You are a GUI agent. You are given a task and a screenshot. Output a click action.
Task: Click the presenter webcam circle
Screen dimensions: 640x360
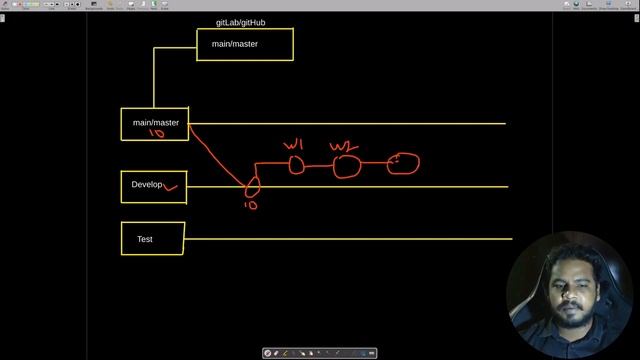tap(569, 295)
